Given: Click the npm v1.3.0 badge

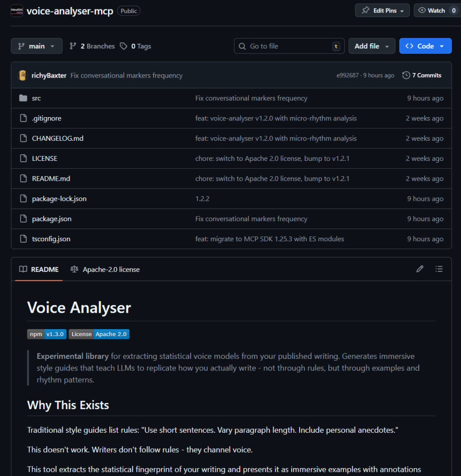Looking at the screenshot, I should click(46, 334).
